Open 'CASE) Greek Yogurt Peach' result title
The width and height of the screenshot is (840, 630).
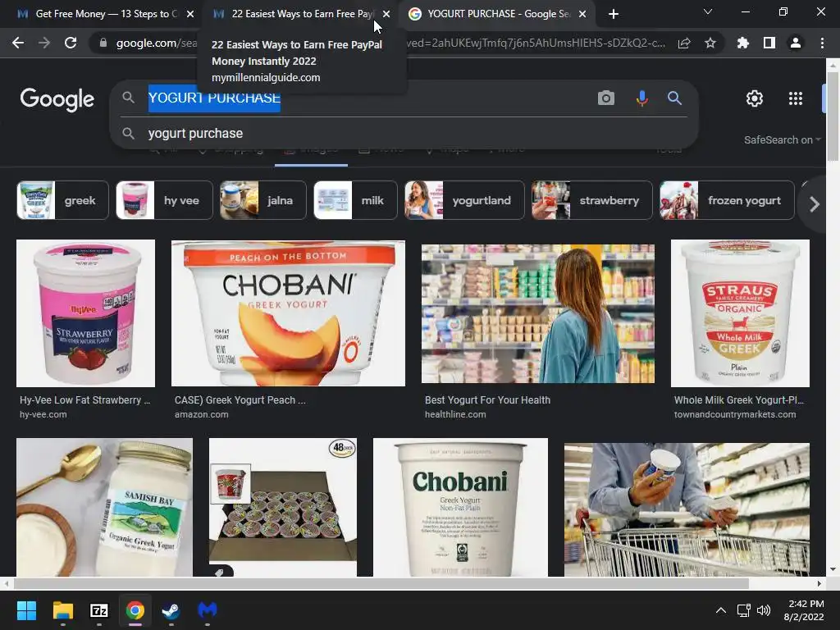(240, 400)
